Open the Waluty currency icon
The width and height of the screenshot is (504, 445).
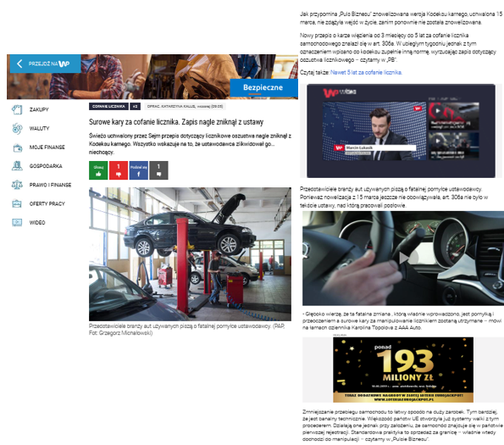click(17, 129)
